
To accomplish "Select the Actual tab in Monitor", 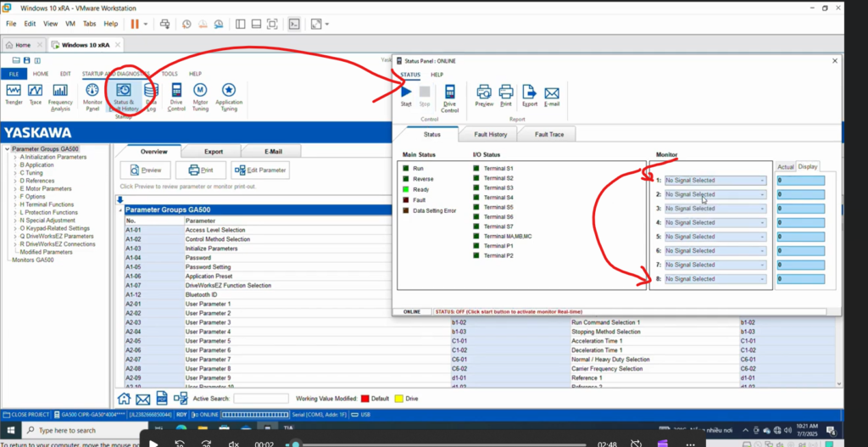I will 785,167.
